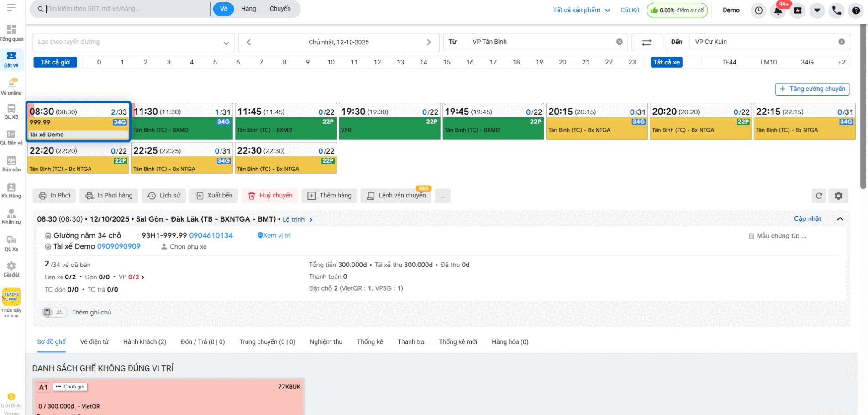This screenshot has height=415, width=868.
Task: Open the help question mark icon
Action: point(856,11)
